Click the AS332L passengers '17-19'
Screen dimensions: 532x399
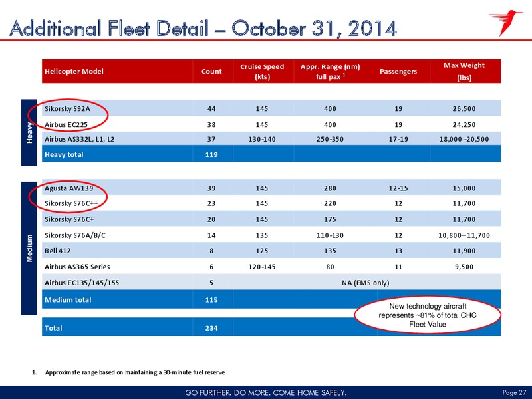tap(398, 139)
